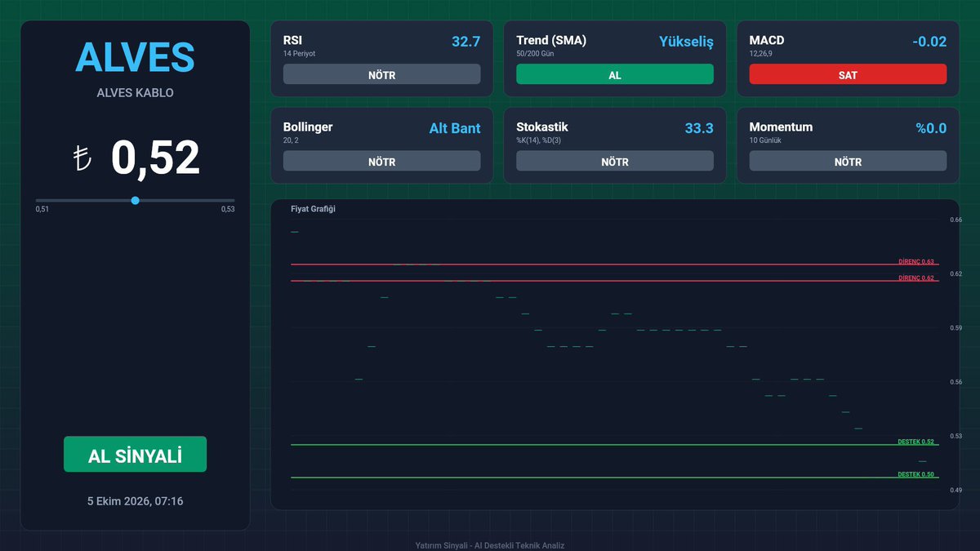
Task: Click the NÖTR badge under Stokastik
Action: [x=615, y=162]
